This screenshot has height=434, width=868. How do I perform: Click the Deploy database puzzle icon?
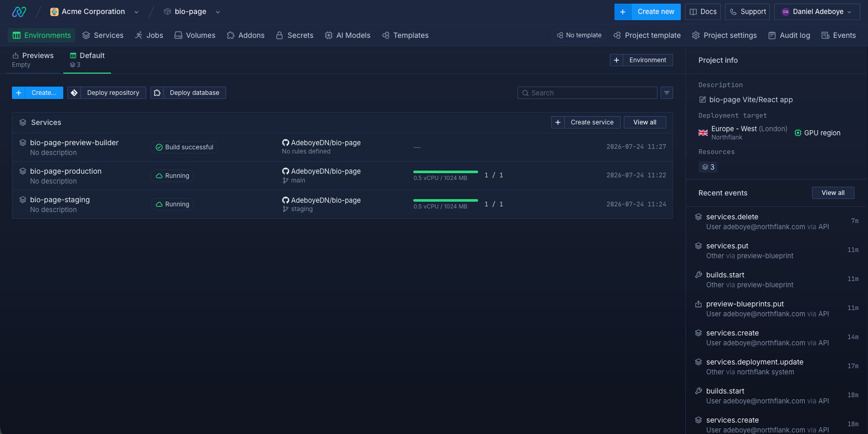157,93
